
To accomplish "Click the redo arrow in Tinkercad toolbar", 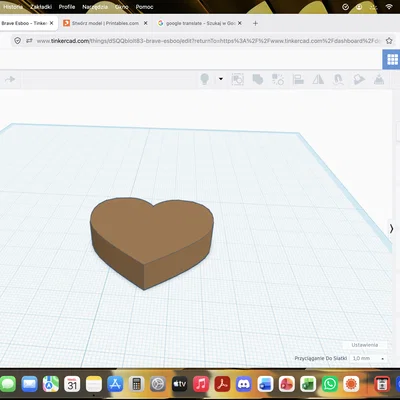I will [10, 79].
